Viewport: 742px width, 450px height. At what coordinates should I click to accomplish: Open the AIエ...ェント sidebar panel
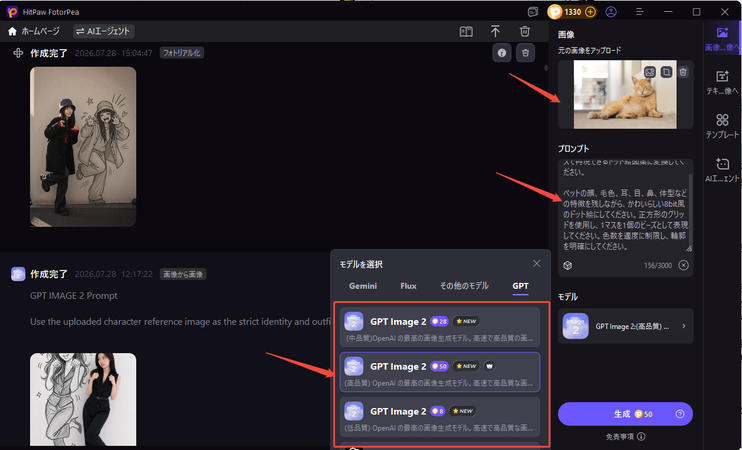coord(722,170)
